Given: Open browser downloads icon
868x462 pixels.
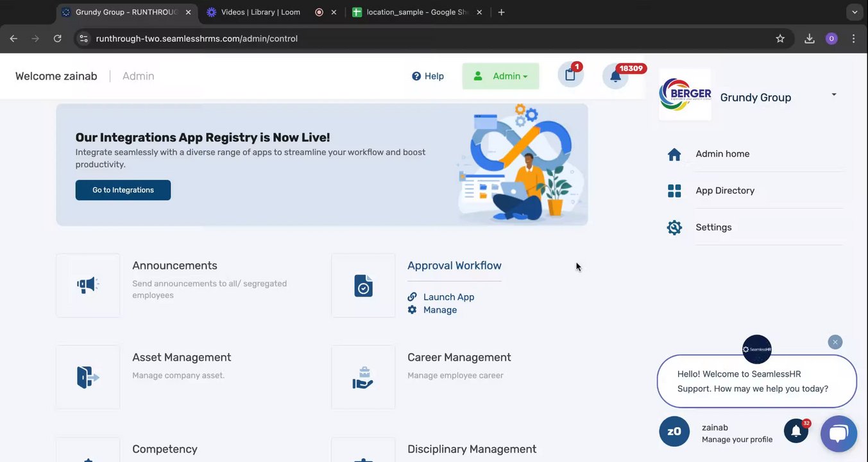Looking at the screenshot, I should [810, 38].
